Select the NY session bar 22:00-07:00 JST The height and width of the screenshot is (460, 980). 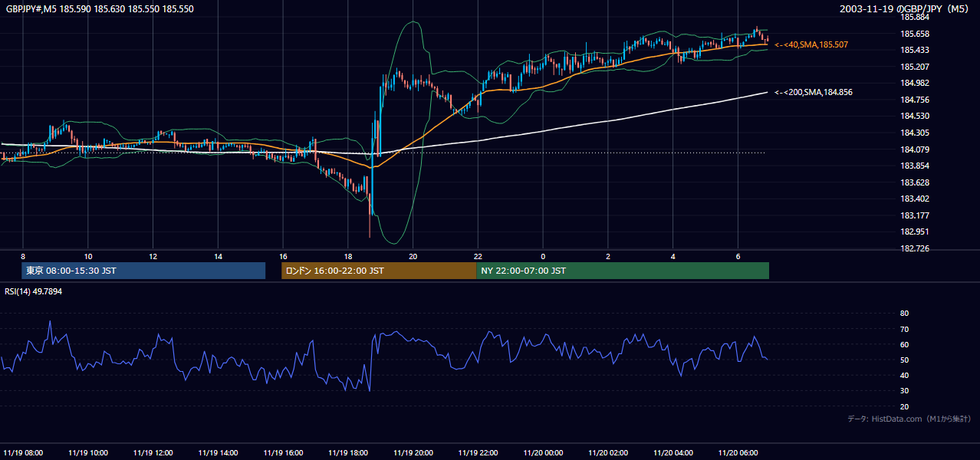pos(623,271)
